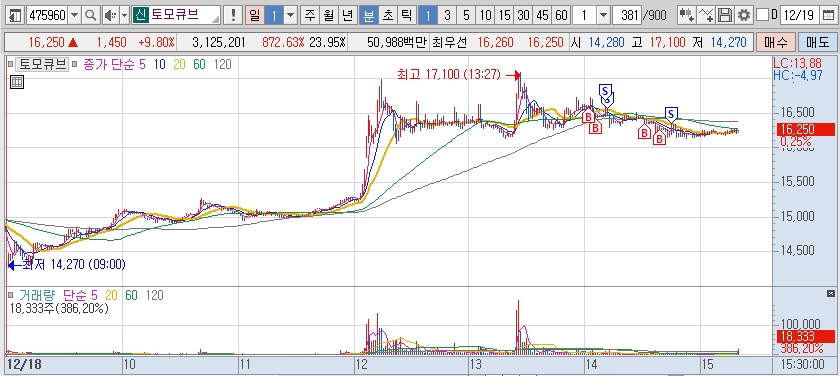Open the dropdown arrow after 일 1
This screenshot has width=840, height=376.
(x=291, y=16)
